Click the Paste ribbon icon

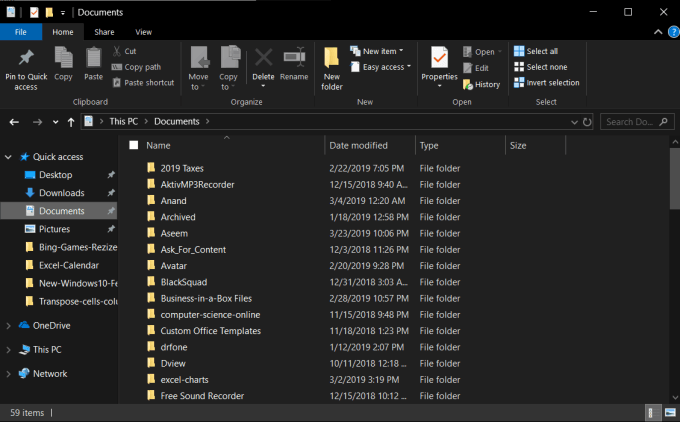(x=93, y=58)
